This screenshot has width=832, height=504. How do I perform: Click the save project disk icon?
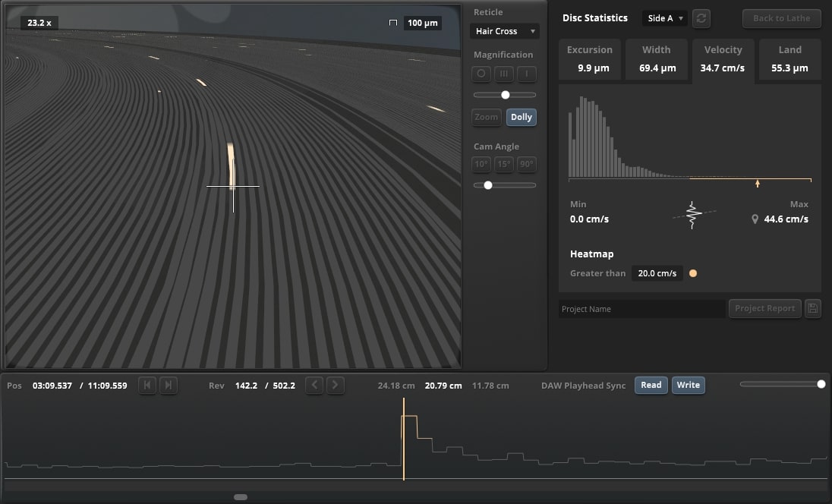tap(812, 309)
